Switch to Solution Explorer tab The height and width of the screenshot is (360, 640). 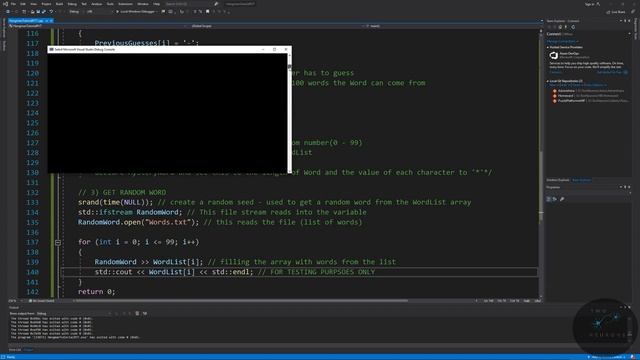(558, 180)
